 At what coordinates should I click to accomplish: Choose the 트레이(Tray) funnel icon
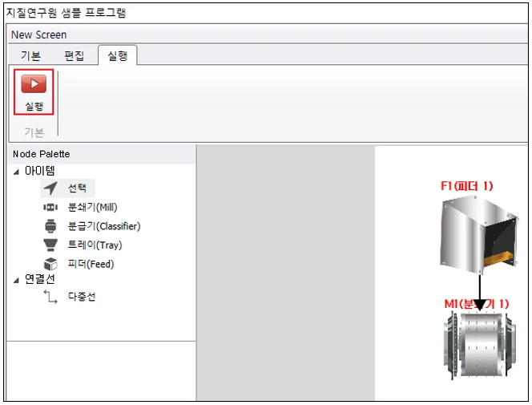[x=50, y=245]
